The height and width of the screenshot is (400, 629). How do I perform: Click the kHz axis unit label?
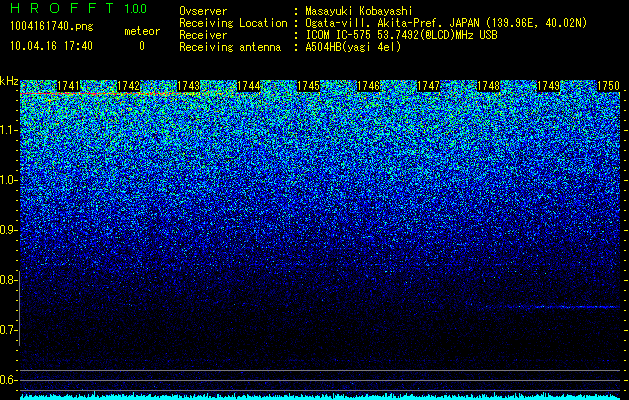coord(9,81)
